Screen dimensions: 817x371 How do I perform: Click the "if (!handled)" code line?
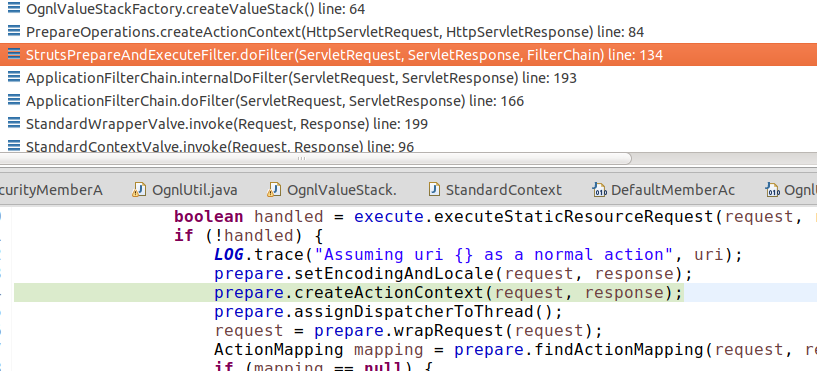click(x=249, y=236)
